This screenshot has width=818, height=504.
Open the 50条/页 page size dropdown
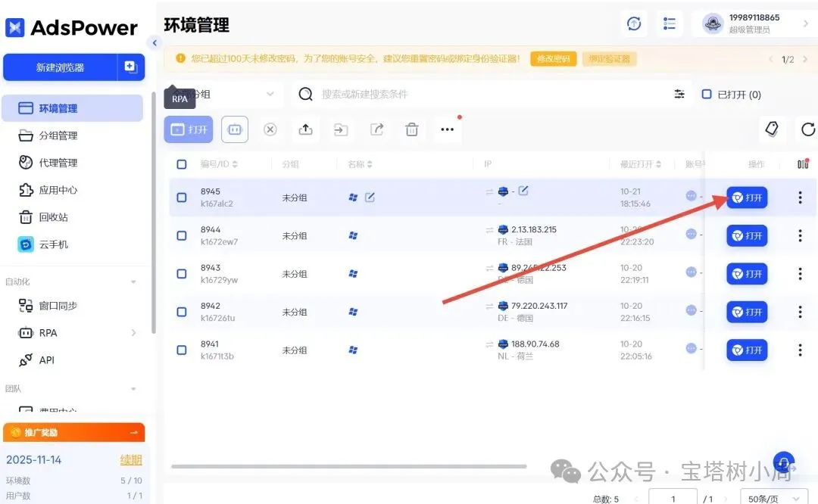[x=773, y=498]
